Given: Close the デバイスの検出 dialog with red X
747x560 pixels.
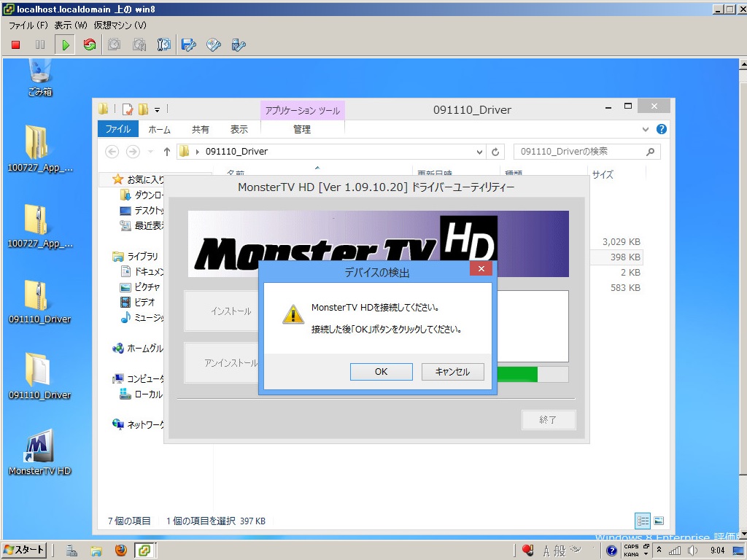Looking at the screenshot, I should tap(481, 268).
